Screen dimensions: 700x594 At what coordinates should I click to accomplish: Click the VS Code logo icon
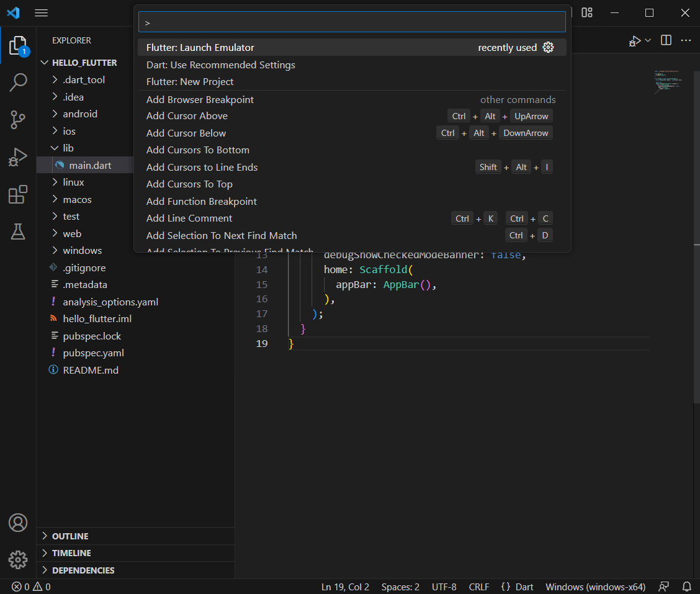tap(14, 12)
